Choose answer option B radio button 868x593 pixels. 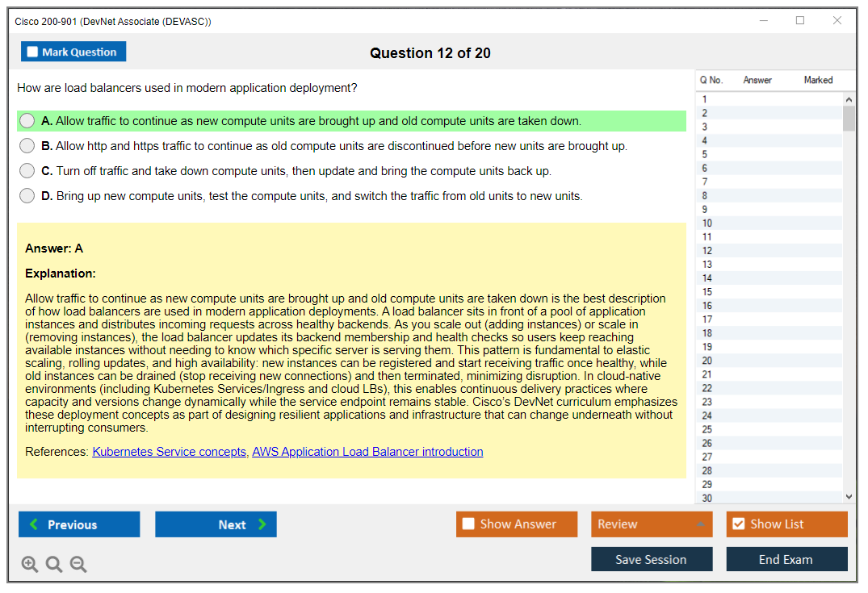tap(27, 146)
